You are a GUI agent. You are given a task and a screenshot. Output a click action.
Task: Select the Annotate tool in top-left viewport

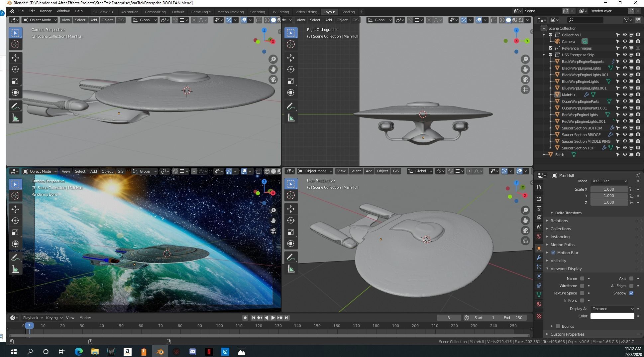coord(15,106)
